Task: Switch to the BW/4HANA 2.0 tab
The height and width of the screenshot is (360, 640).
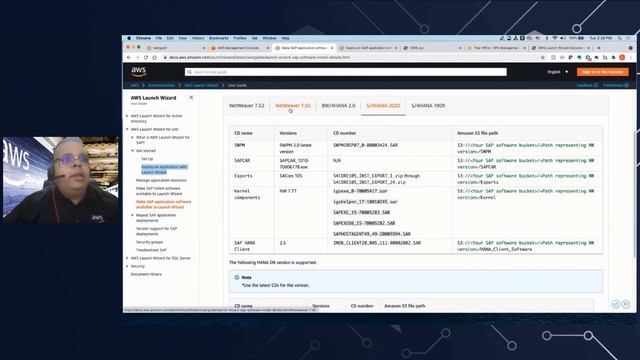Action: point(338,106)
